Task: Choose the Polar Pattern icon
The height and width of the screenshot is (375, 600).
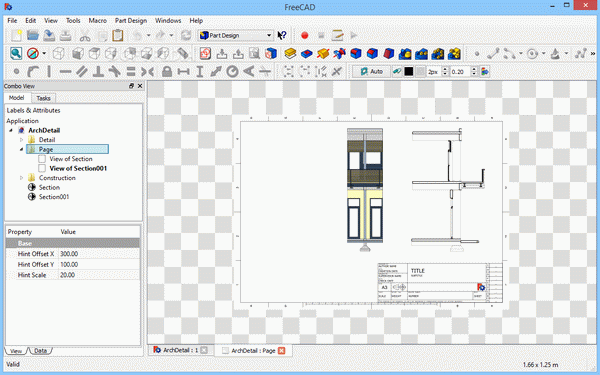Action: point(438,54)
